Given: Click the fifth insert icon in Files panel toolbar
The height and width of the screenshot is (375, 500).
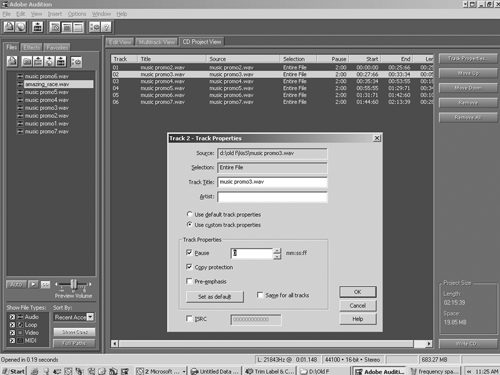Looking at the screenshot, I should [61, 62].
